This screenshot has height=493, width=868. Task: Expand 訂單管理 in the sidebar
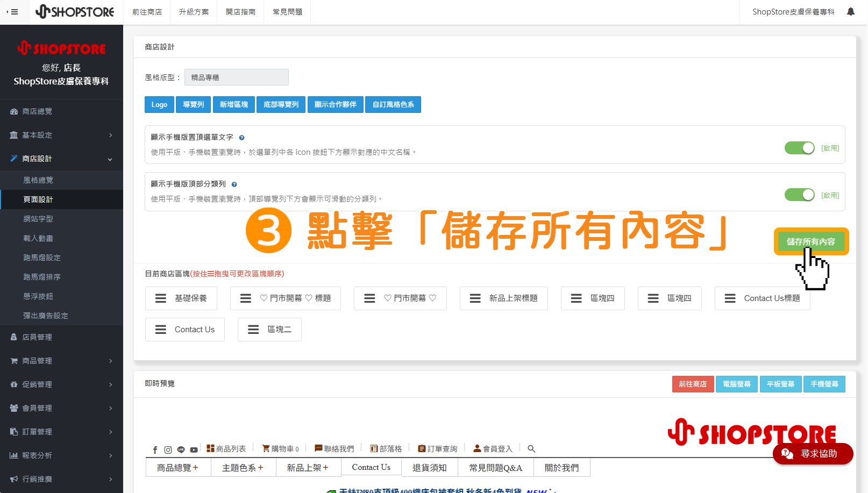click(x=61, y=432)
